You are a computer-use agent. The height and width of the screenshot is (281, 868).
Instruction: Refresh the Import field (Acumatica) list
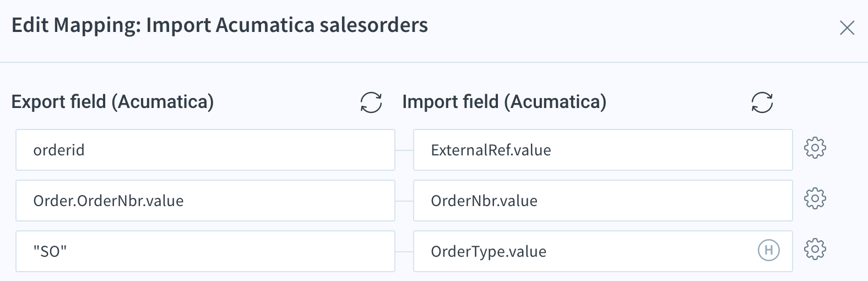[762, 102]
